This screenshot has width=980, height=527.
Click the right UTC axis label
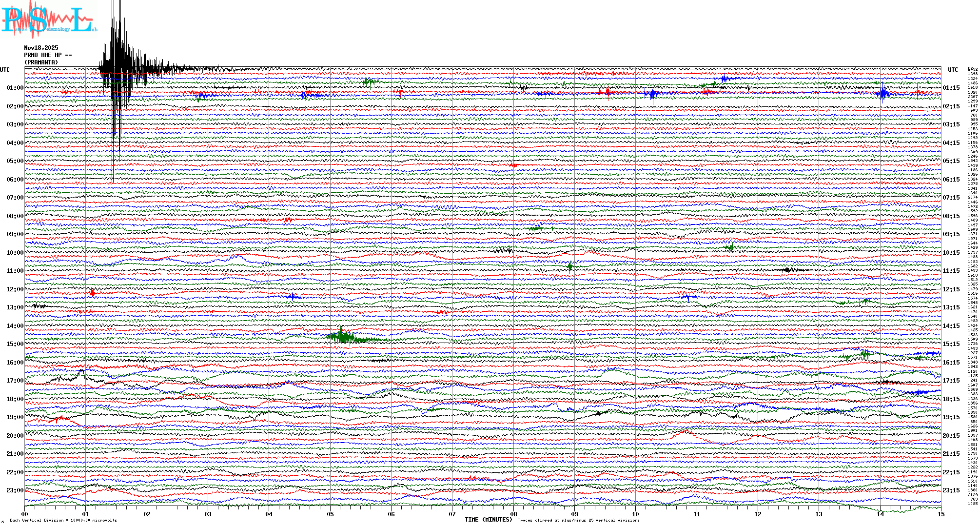click(x=953, y=70)
